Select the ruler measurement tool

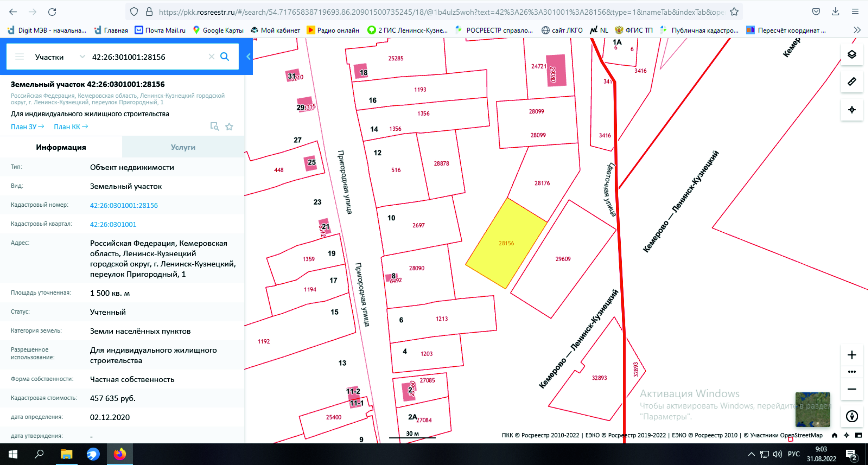click(x=852, y=82)
